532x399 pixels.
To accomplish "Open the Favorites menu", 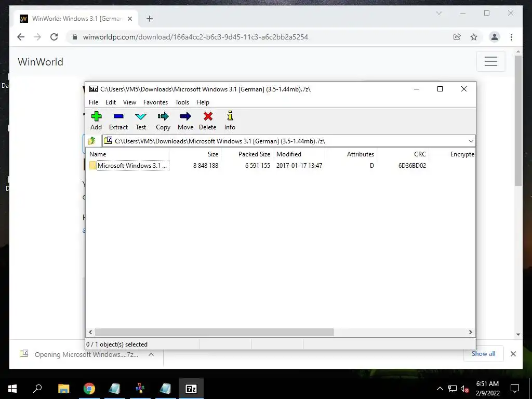I will pos(155,102).
